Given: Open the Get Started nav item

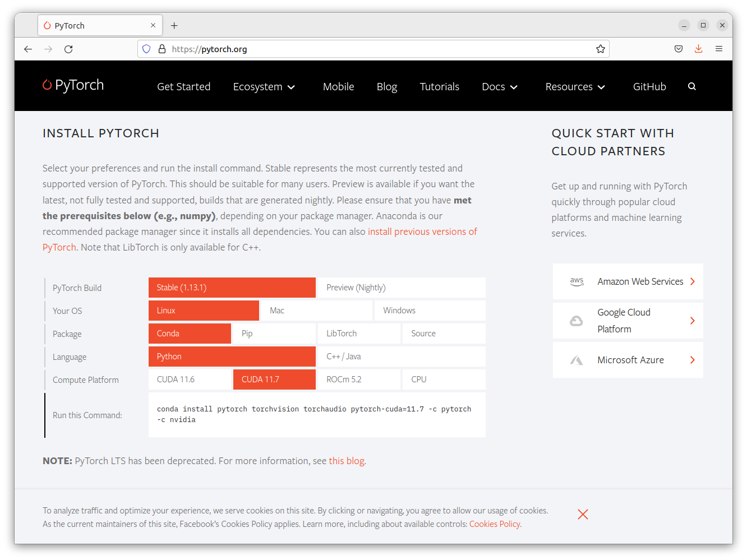Looking at the screenshot, I should [184, 87].
